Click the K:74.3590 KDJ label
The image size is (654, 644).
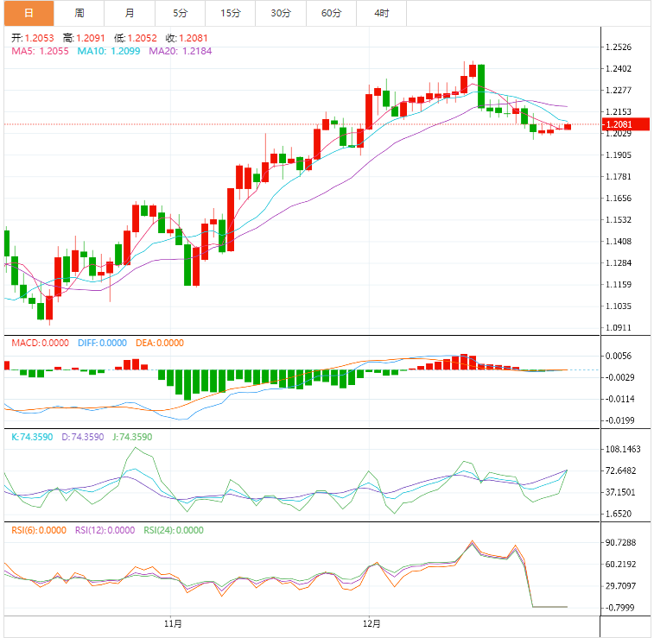coord(33,438)
